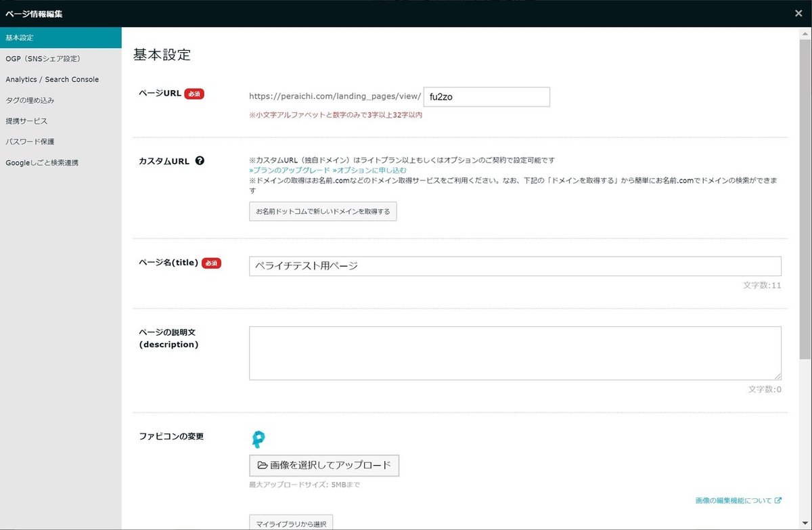Click the プランのアップグレード link
812x530 pixels.
click(x=290, y=171)
